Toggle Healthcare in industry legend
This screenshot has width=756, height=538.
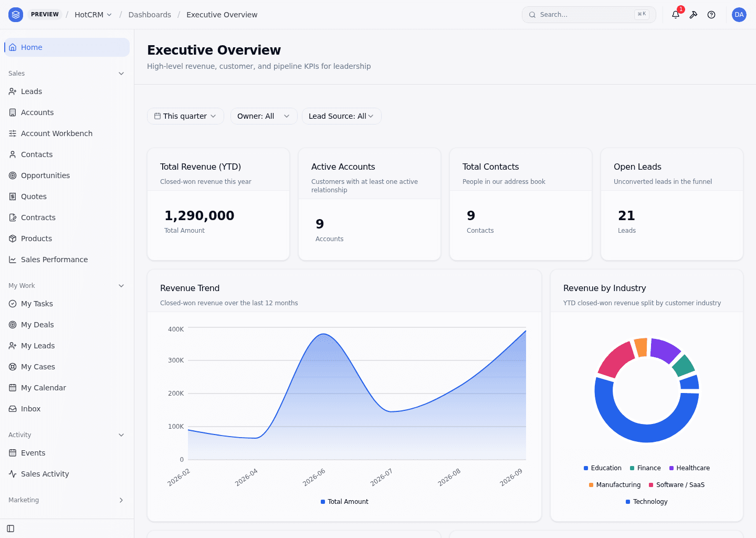[x=689, y=468]
